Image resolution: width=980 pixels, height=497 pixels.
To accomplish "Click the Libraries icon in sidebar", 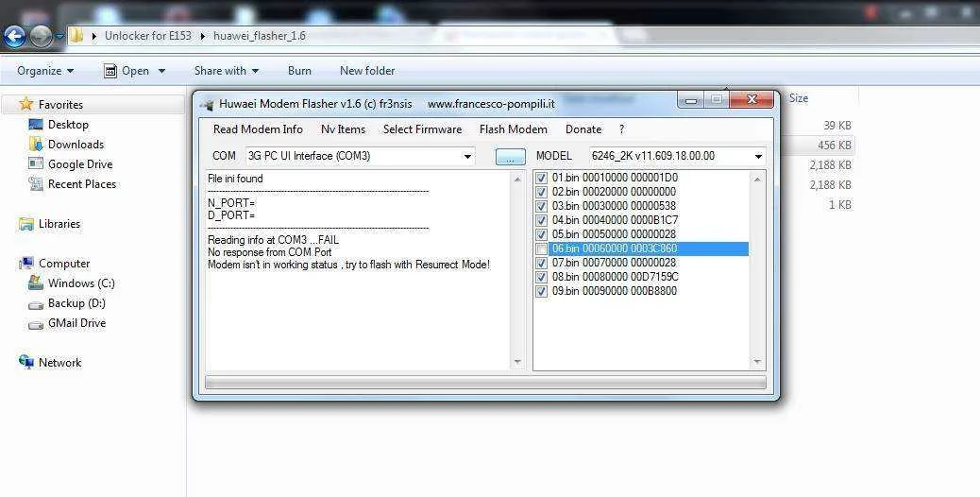I will click(x=26, y=224).
